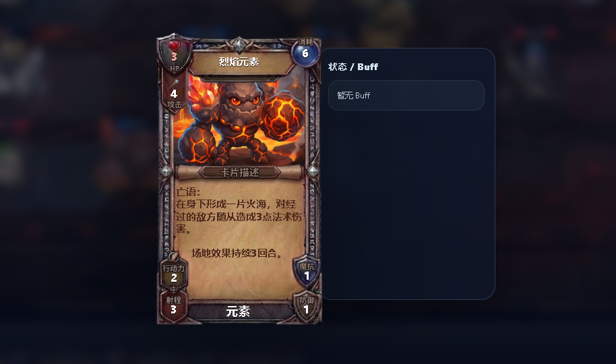This screenshot has width=616, height=364.
Task: Select the 魔抗 magic resist shield
Action: [x=307, y=272]
